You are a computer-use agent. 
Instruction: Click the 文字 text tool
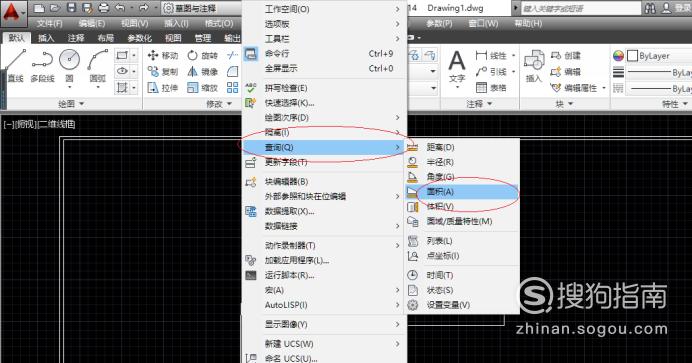[457, 67]
